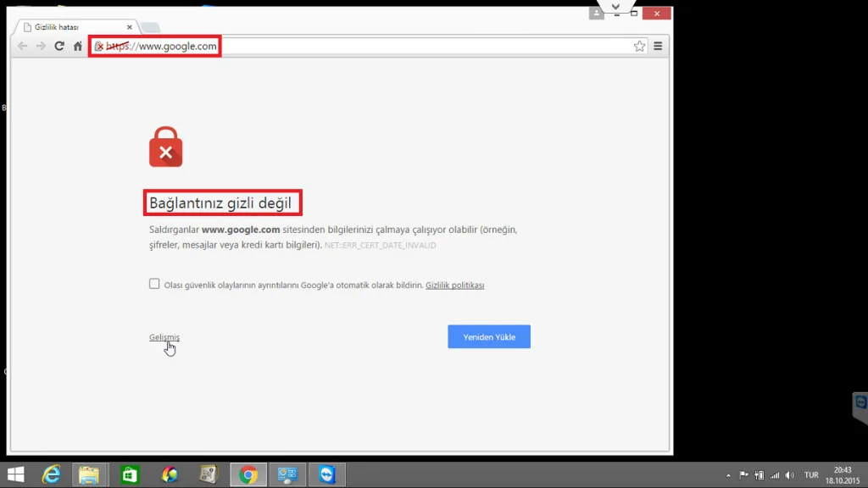The image size is (868, 488).
Task: Select the Gizlilik hatası tab
Action: (x=75, y=27)
